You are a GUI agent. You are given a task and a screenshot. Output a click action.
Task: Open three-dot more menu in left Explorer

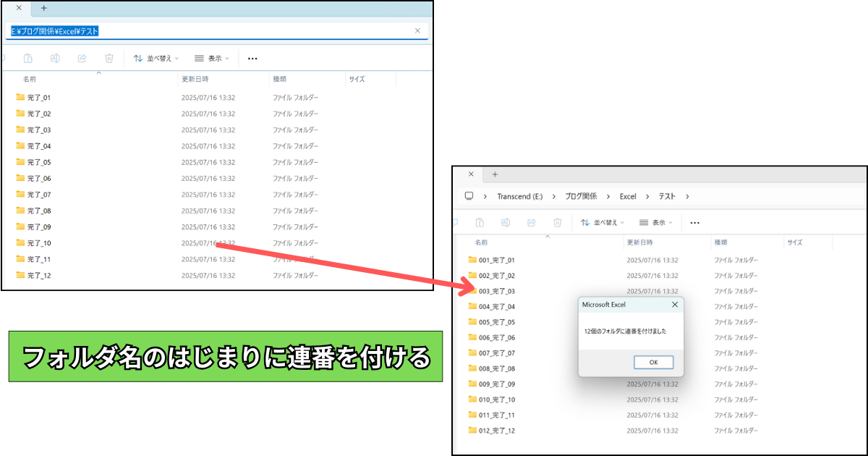click(x=252, y=59)
